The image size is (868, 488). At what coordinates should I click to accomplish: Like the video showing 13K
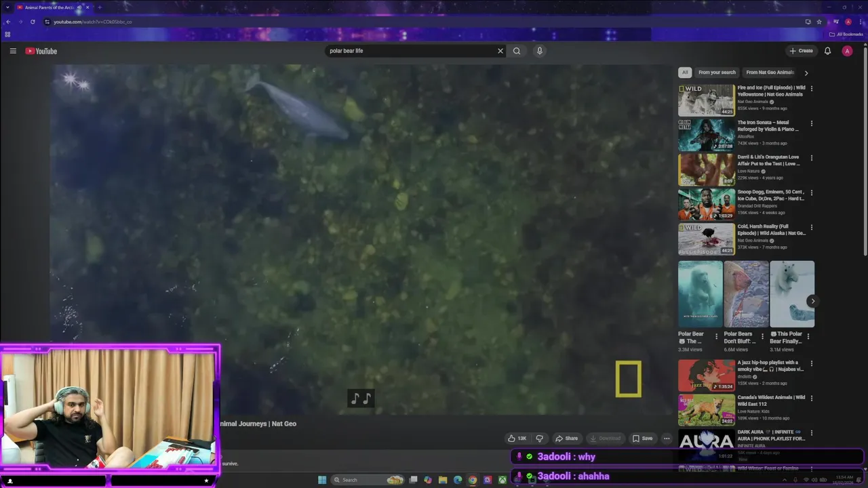coord(517,439)
